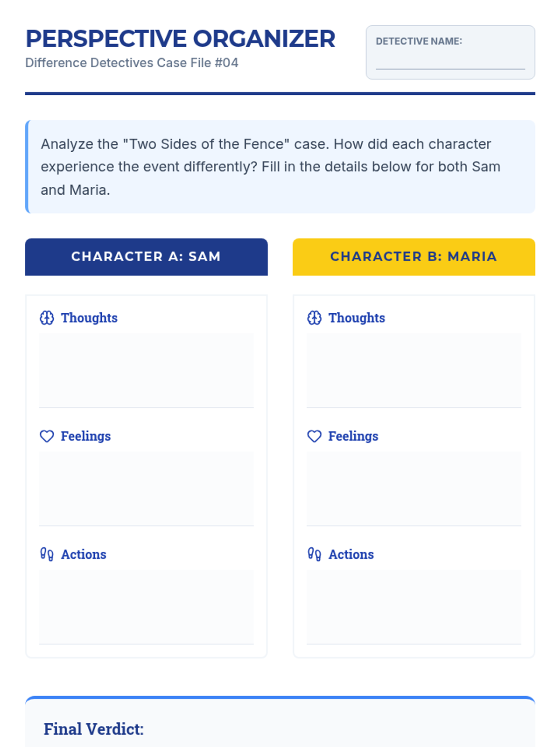Select the Character B: Maria header

(414, 257)
